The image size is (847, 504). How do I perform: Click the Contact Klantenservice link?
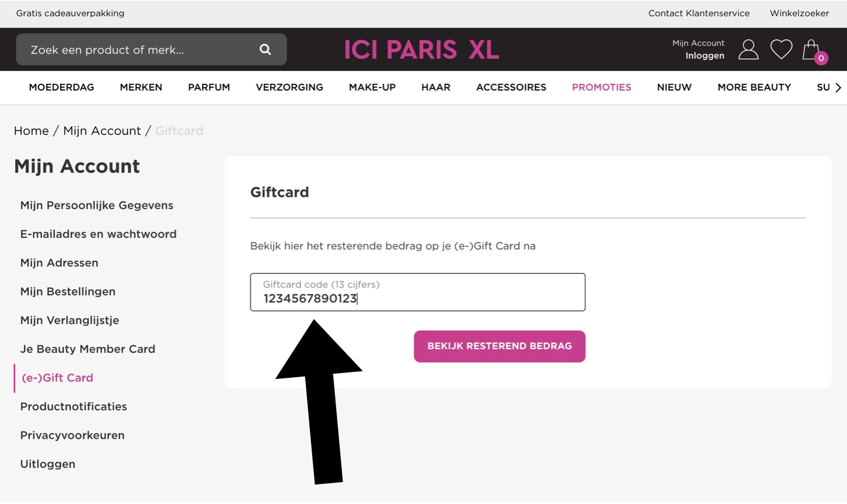coord(699,13)
